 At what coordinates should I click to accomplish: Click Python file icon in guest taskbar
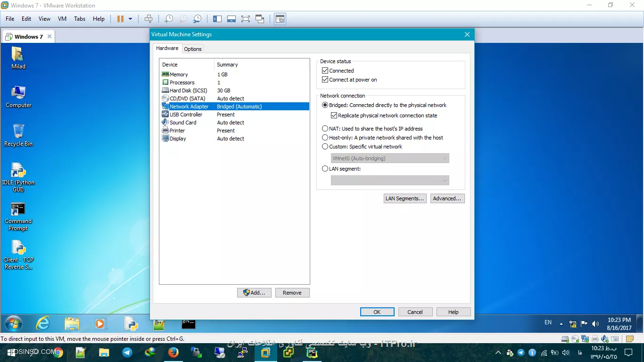click(131, 323)
